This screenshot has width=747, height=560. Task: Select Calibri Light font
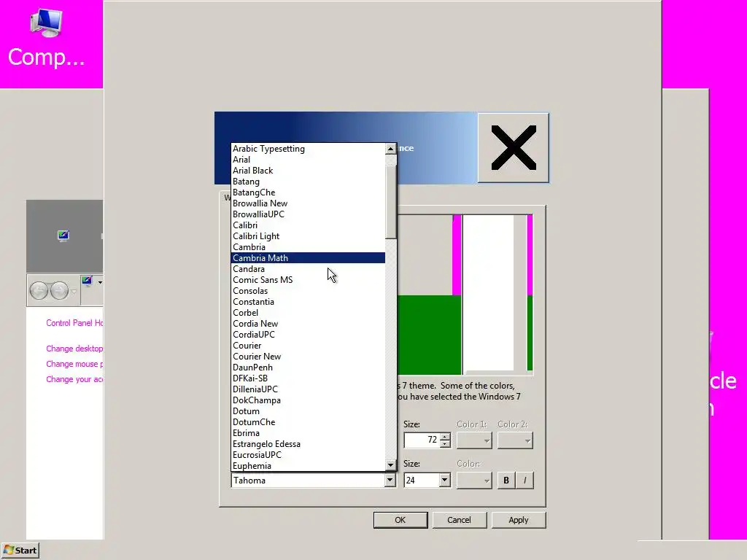pos(309,236)
